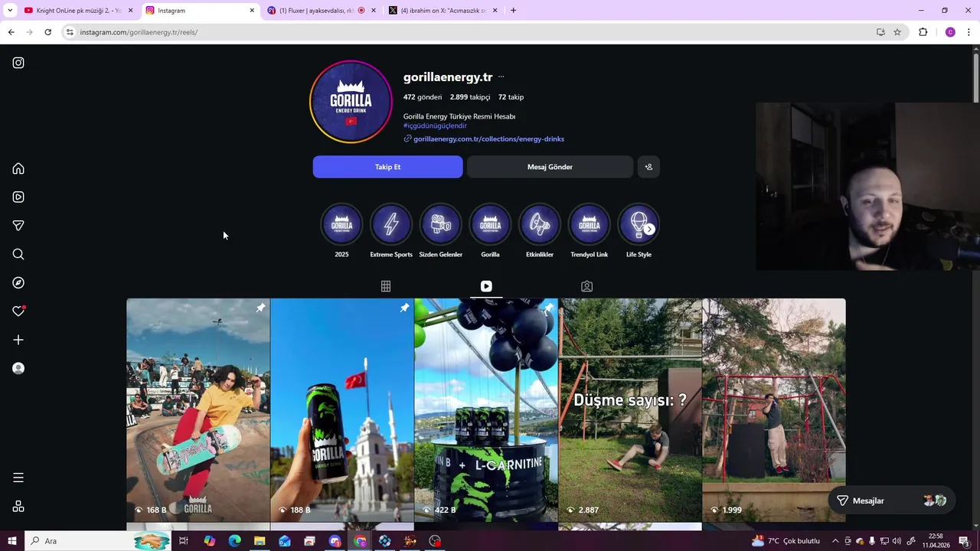Image resolution: width=980 pixels, height=551 pixels.
Task: Open the hamburger More menu in sidebar
Action: coord(18,478)
